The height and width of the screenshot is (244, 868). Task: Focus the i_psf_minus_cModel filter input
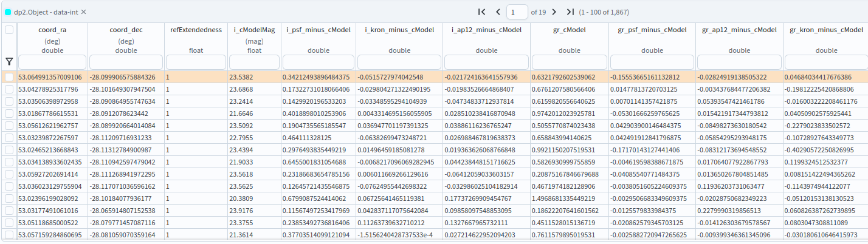[318, 62]
